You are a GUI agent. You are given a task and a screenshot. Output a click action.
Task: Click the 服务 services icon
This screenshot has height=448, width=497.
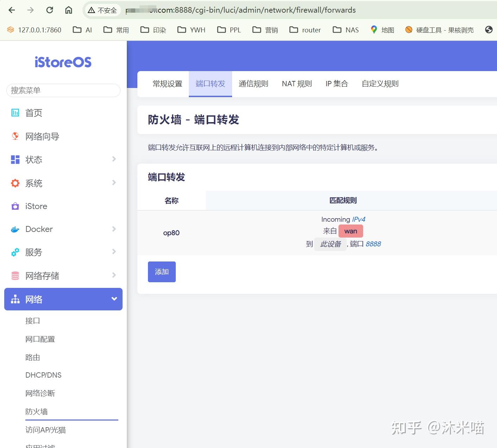15,252
